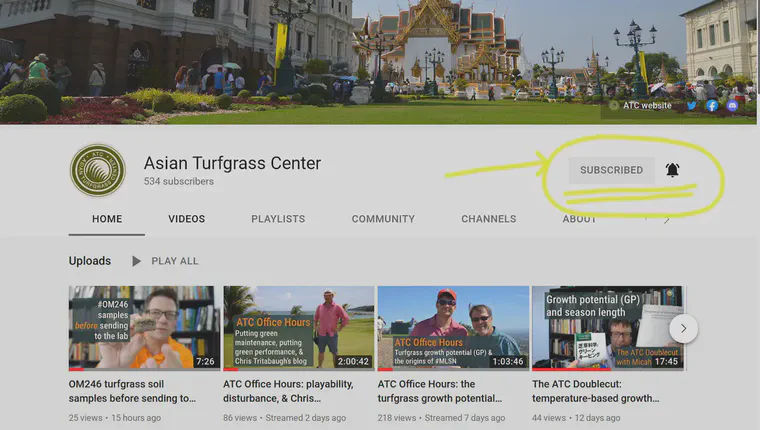The image size is (760, 430).
Task: Open The ATC Doublecut video title
Action: 595,391
